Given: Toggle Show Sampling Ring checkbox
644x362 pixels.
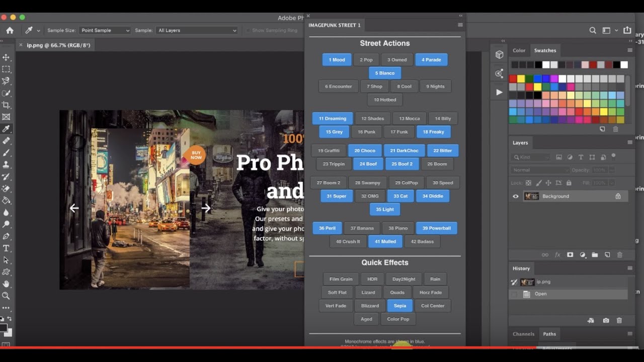Looking at the screenshot, I should [248, 30].
